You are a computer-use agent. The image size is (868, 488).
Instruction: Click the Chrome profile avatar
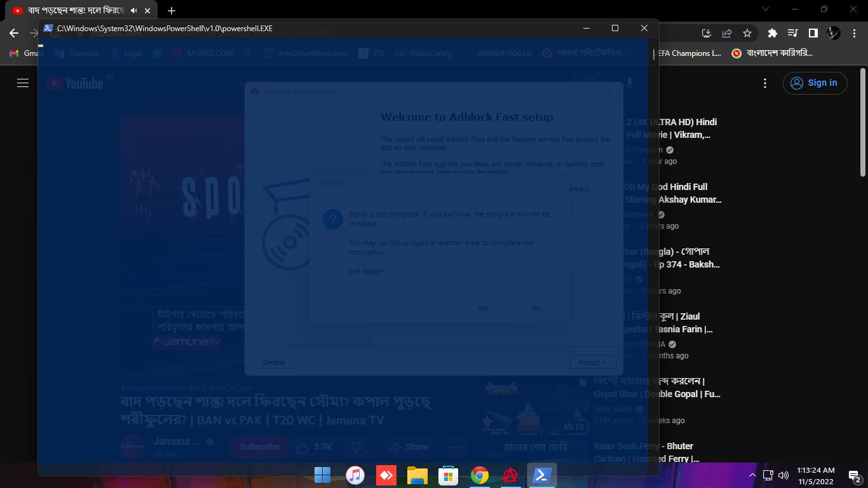[833, 33]
